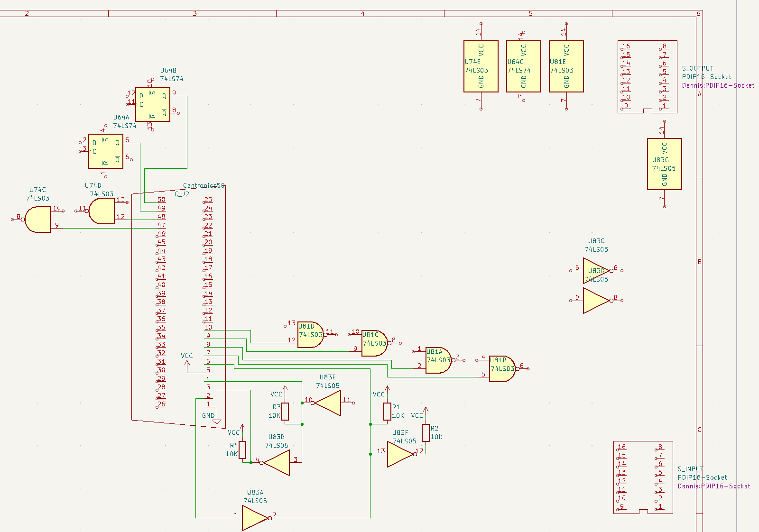Click the "U64B" reference label
759x532 pixels.
tap(168, 70)
